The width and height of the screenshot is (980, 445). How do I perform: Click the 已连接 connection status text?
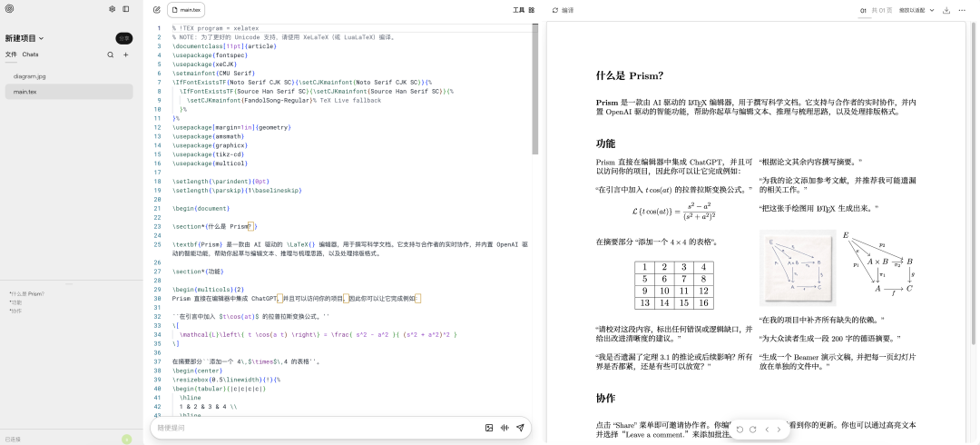click(x=13, y=440)
